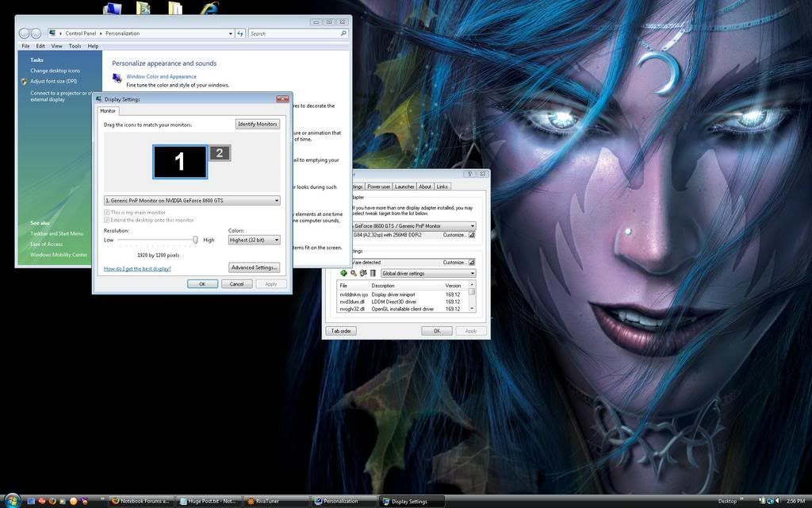Switch to the Power user tab in RivaTuner
Screen dimensions: 812x508
378,187
